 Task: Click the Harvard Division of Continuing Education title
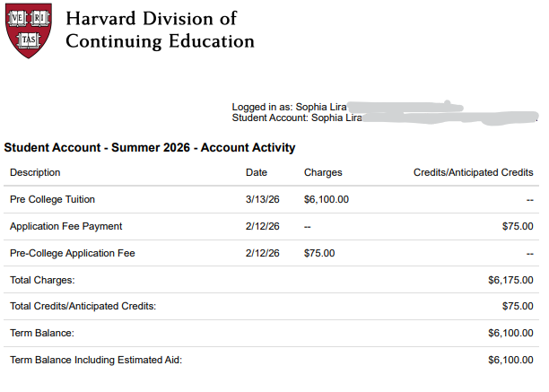[x=160, y=30]
